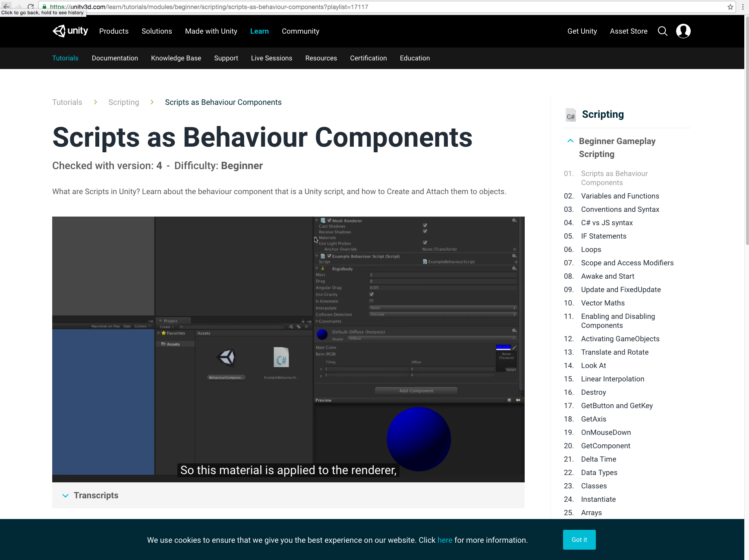
Task: Click the secure padlock icon in address bar
Action: tap(44, 7)
